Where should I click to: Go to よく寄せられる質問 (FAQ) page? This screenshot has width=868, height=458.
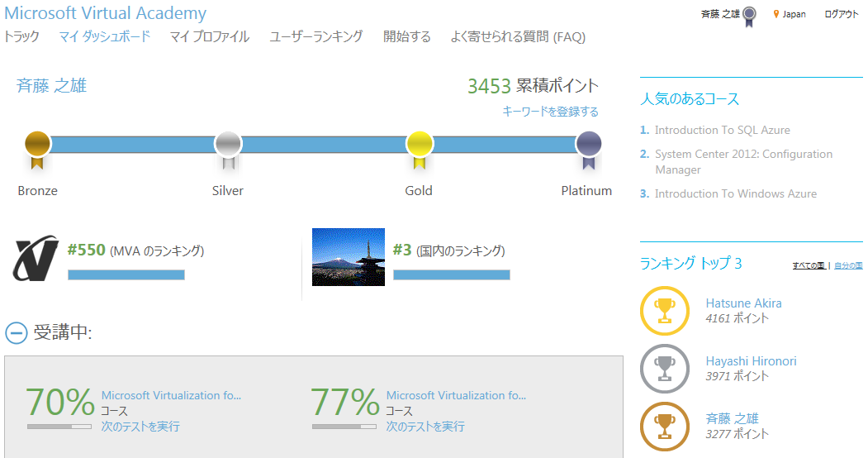tap(518, 36)
